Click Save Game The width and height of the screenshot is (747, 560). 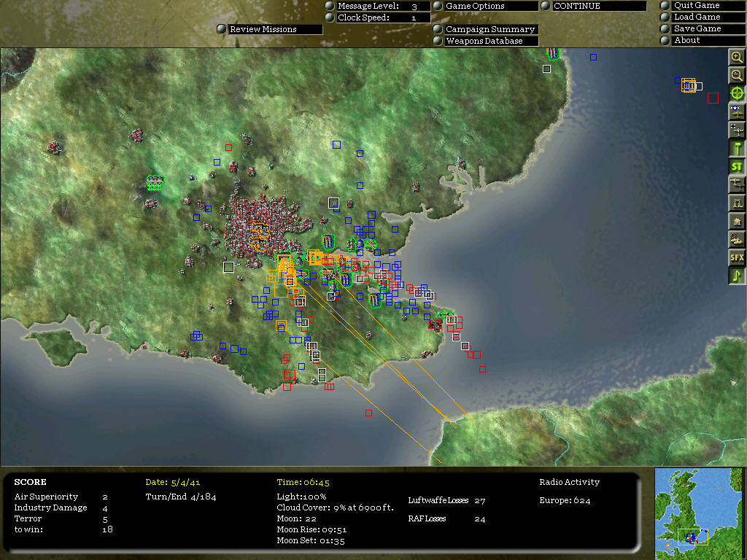tap(708, 29)
